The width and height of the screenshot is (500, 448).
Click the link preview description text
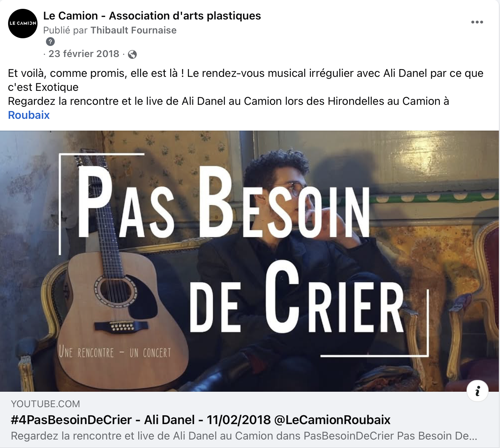[x=244, y=436]
